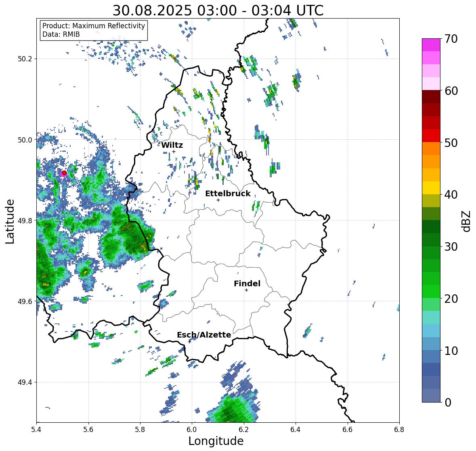The width and height of the screenshot is (476, 451).
Task: Click the 20 tick on the colorbar
Action: coord(451,299)
